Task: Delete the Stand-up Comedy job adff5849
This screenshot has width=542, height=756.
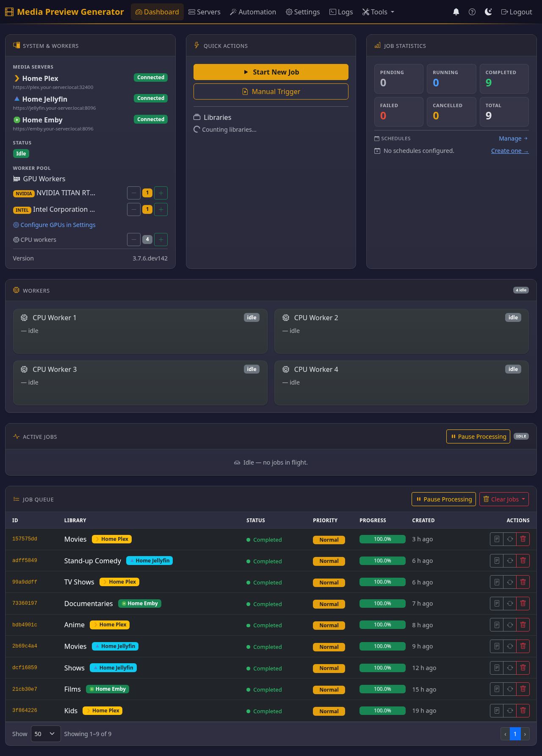Action: 523,561
